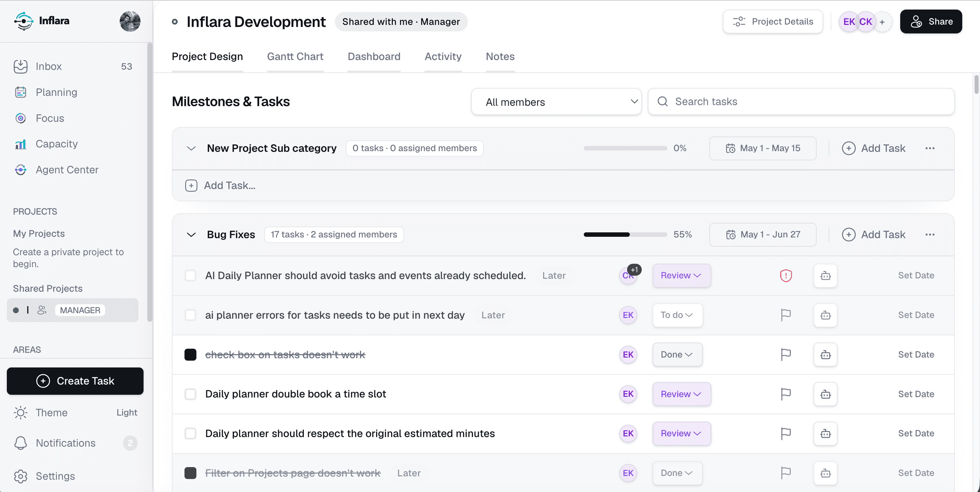Set priority flag for check box task

tap(786, 354)
